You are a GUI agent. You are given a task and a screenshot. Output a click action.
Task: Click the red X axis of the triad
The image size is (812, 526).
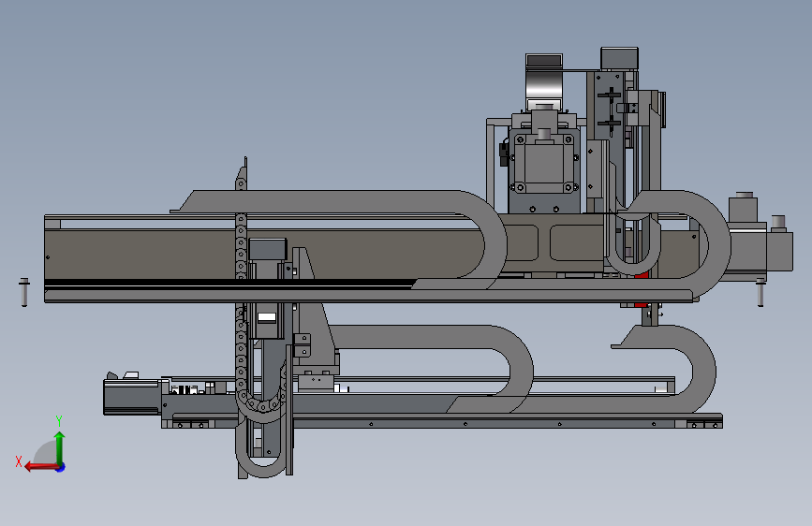40,467
